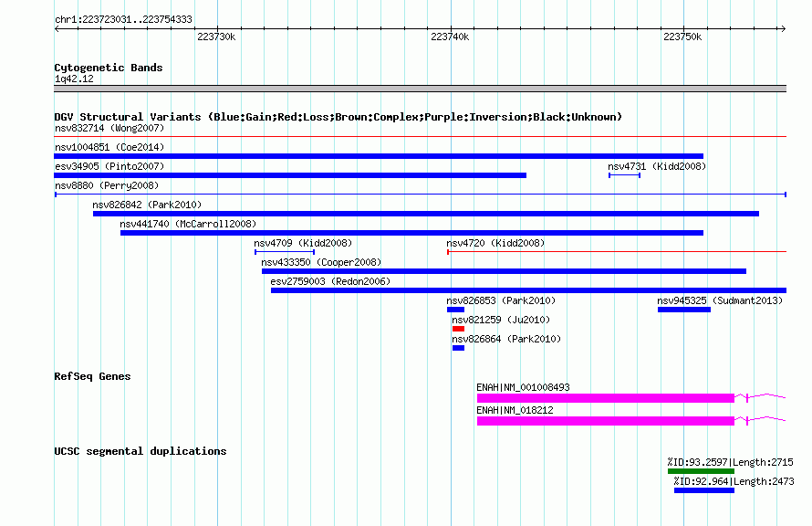The image size is (812, 526).
Task: Click the chr1:223723031..223754333 coordinate label
Action: (x=123, y=19)
